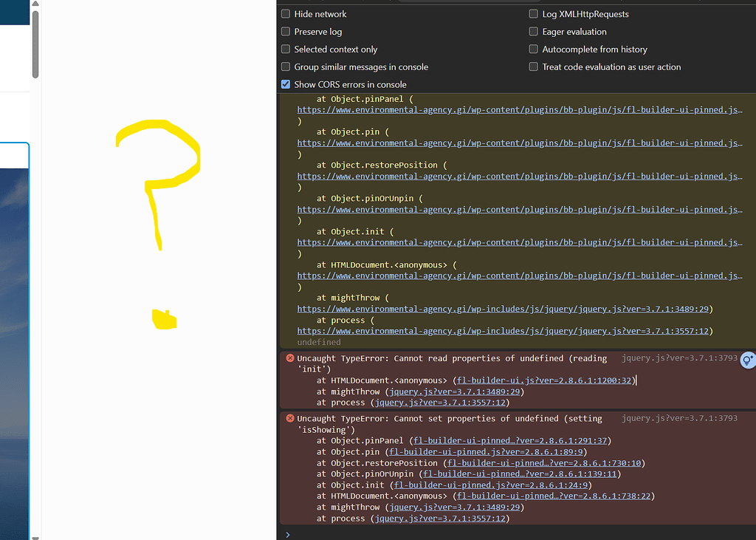Disable Show CORS errors in console
Image resolution: width=756 pixels, height=540 pixels.
pyautogui.click(x=285, y=84)
